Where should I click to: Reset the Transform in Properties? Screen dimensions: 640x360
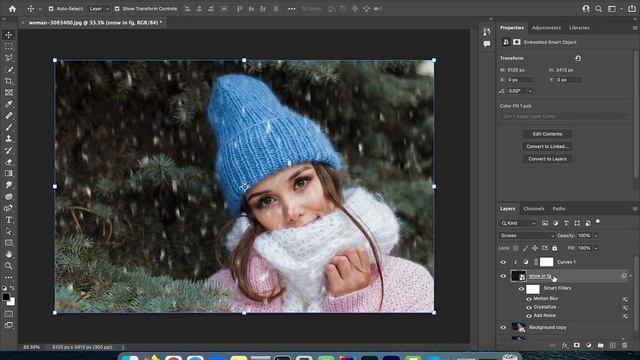pyautogui.click(x=578, y=58)
